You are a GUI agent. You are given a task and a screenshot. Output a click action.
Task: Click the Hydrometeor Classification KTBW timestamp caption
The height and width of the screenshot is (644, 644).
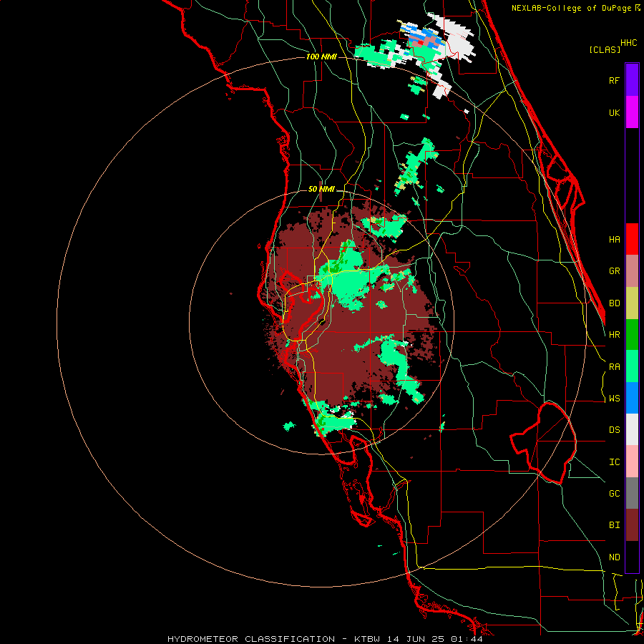click(x=325, y=639)
